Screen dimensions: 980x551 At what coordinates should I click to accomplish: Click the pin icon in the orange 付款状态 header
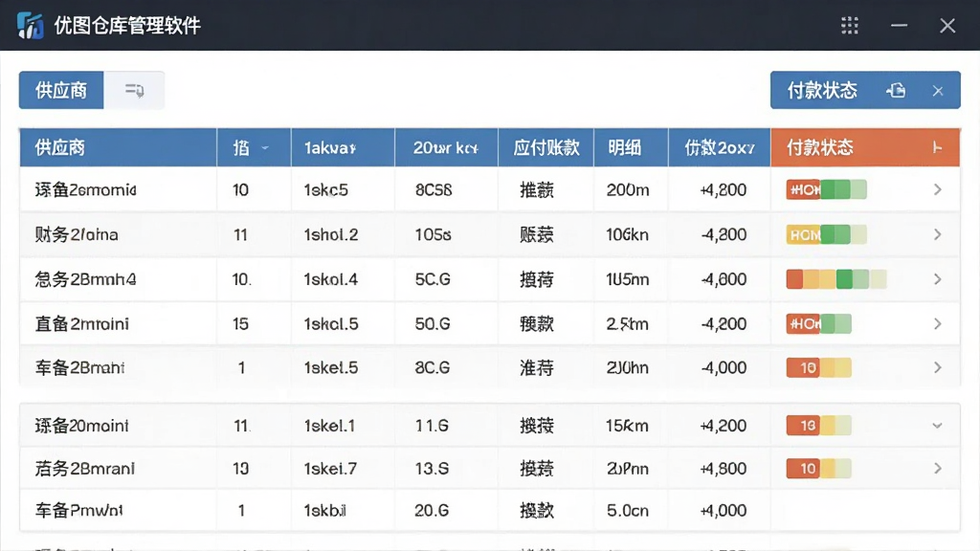coord(937,148)
